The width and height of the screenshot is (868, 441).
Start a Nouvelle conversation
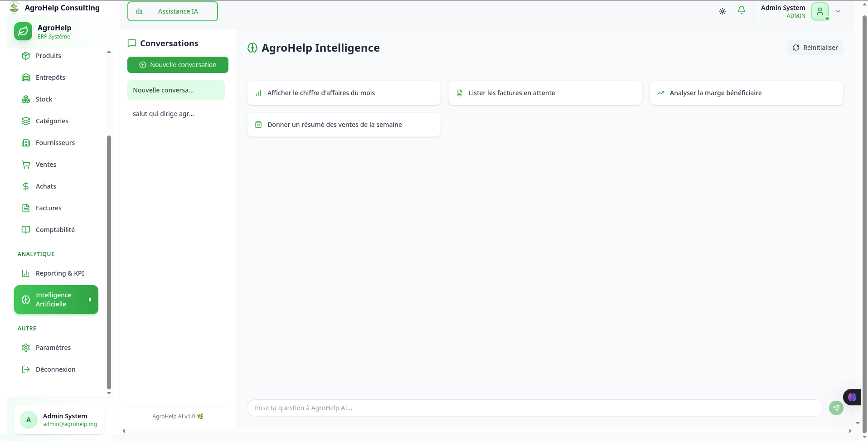click(x=178, y=65)
